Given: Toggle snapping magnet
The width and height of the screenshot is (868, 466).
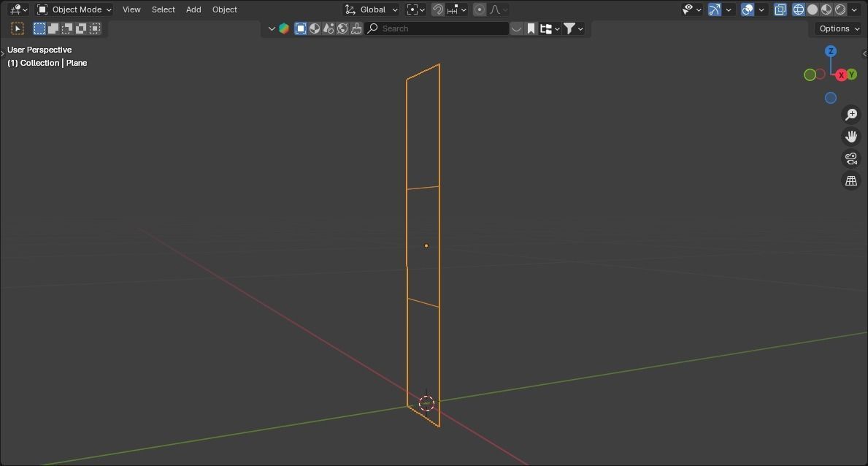Looking at the screenshot, I should tap(438, 9).
